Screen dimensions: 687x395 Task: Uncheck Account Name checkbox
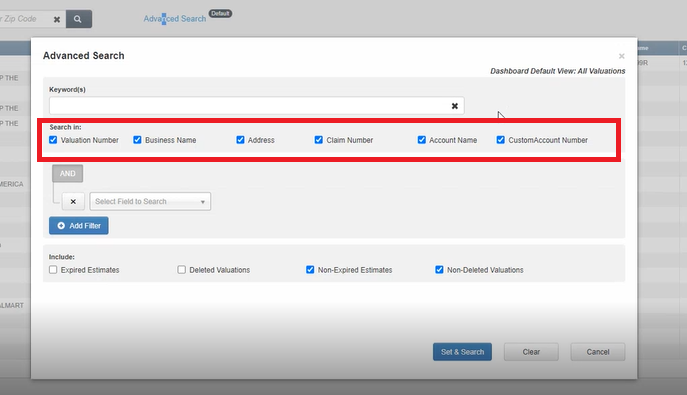pyautogui.click(x=421, y=140)
